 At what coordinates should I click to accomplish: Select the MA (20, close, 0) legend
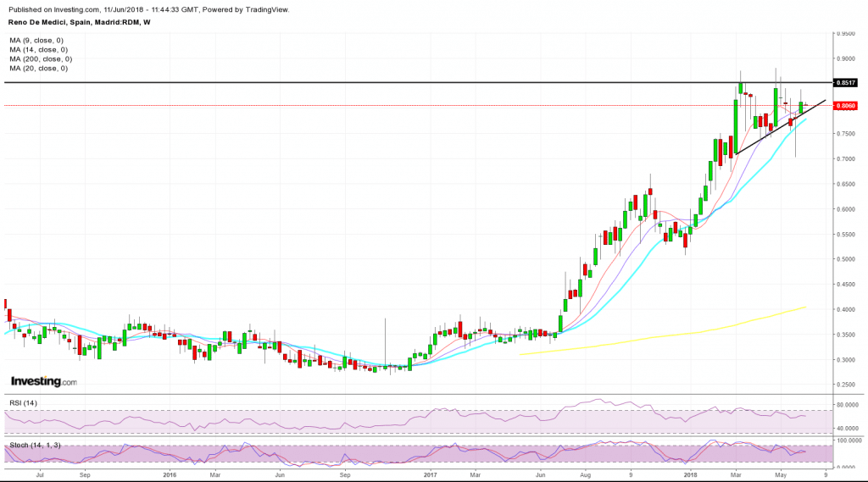point(37,69)
